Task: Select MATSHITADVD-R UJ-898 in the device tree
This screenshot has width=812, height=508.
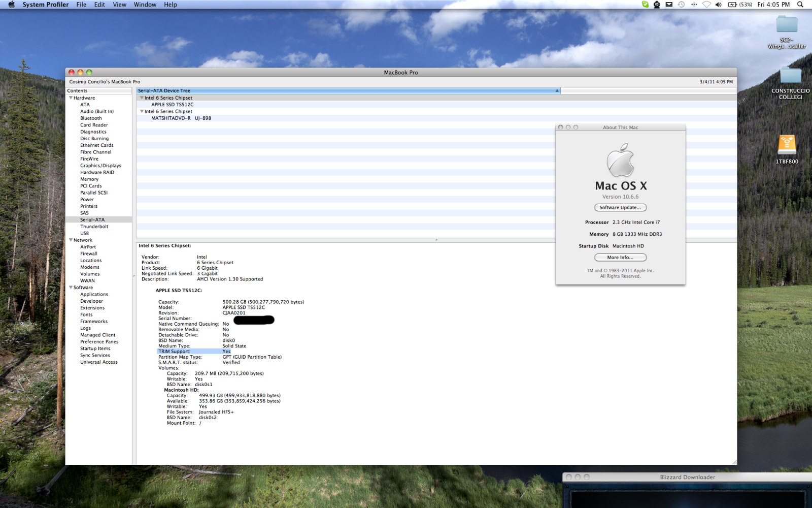Action: click(181, 118)
